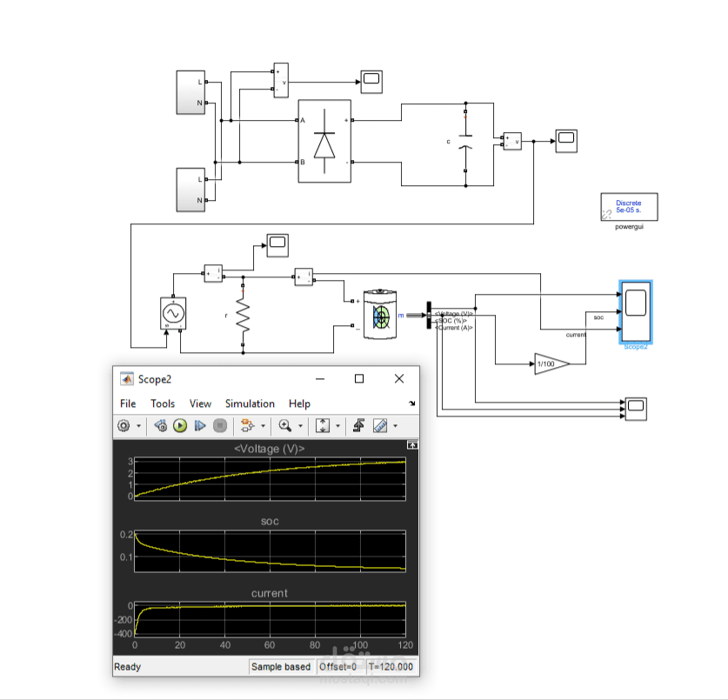Screen dimensions: 728x700
Task: Minimize the Scope2 window
Action: [320, 379]
